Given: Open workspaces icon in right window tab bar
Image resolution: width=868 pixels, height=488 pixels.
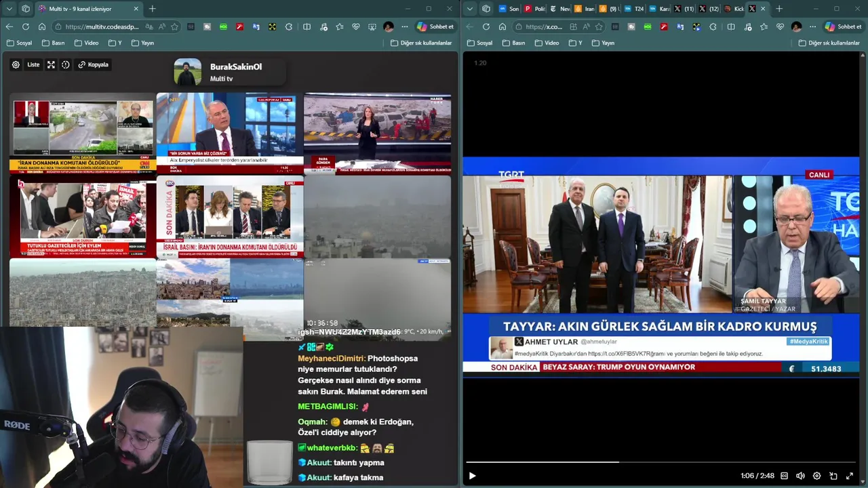Looking at the screenshot, I should [486, 9].
